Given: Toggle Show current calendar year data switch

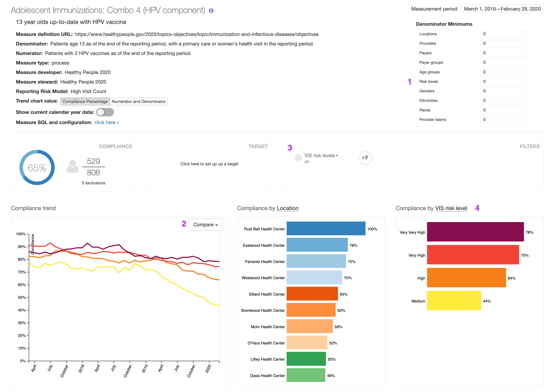Looking at the screenshot, I should pyautogui.click(x=105, y=112).
